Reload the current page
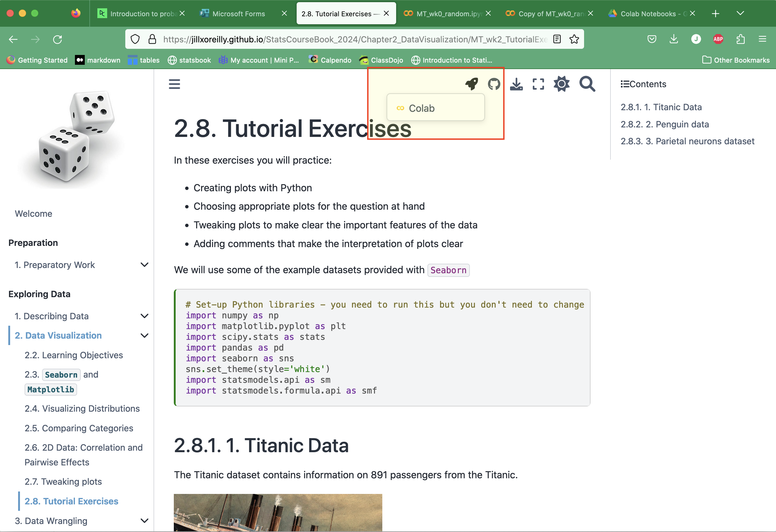 pyautogui.click(x=57, y=39)
